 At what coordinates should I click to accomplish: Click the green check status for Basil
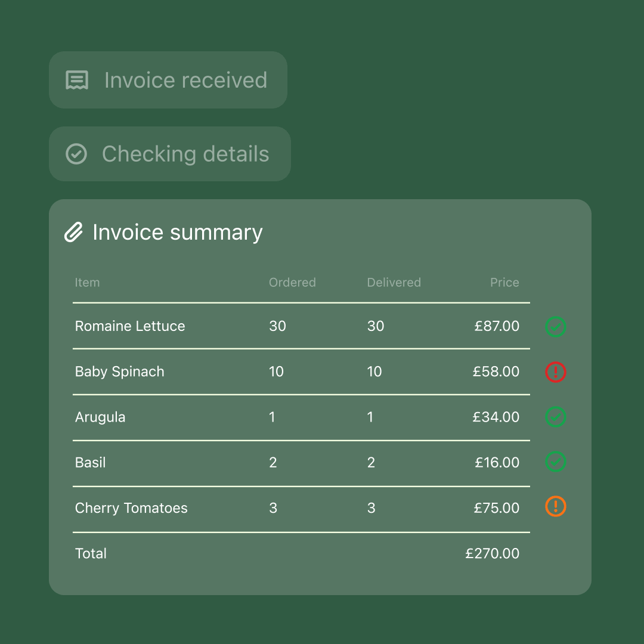(x=555, y=462)
